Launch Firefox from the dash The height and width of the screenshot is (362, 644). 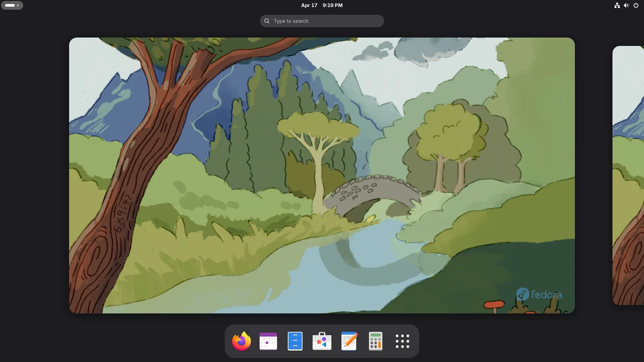tap(242, 341)
